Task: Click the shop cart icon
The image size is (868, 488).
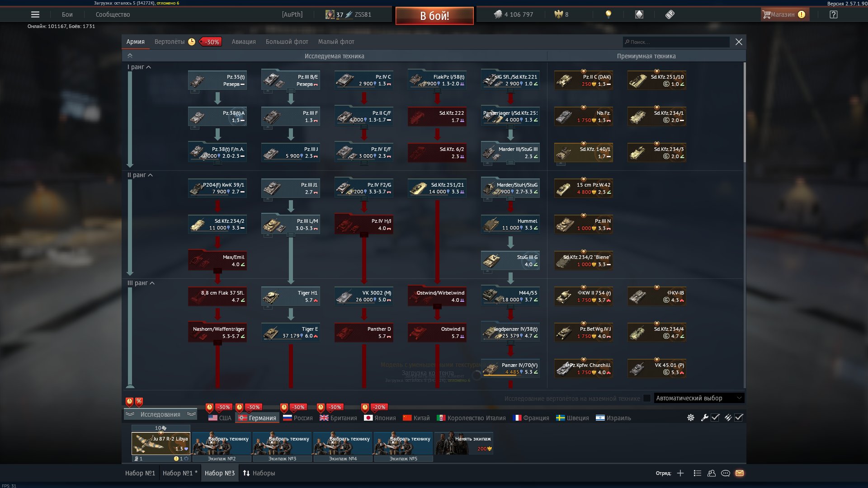Action: pyautogui.click(x=766, y=14)
